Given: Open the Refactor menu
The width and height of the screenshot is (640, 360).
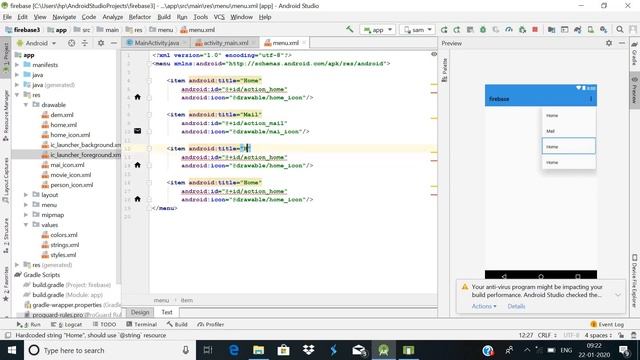Looking at the screenshot, I should [140, 17].
